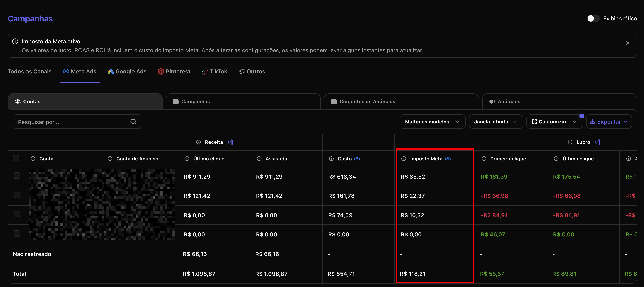Dismiss the Imposto da Meta banner

click(x=627, y=43)
